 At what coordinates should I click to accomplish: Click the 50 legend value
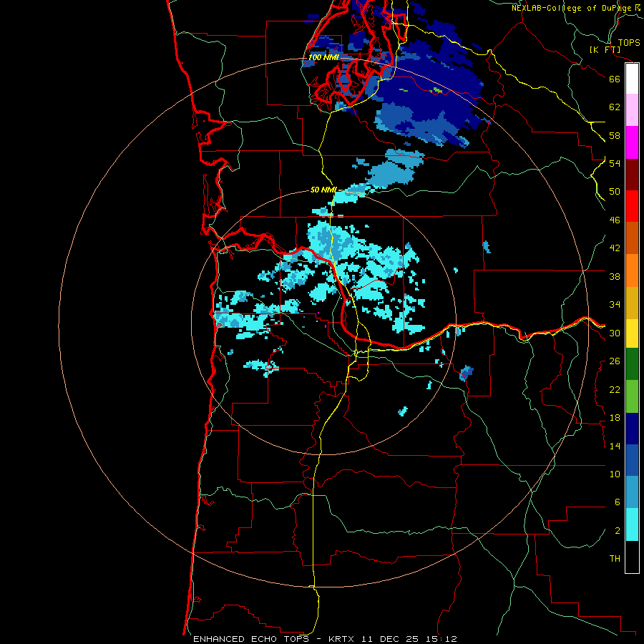pos(615,192)
